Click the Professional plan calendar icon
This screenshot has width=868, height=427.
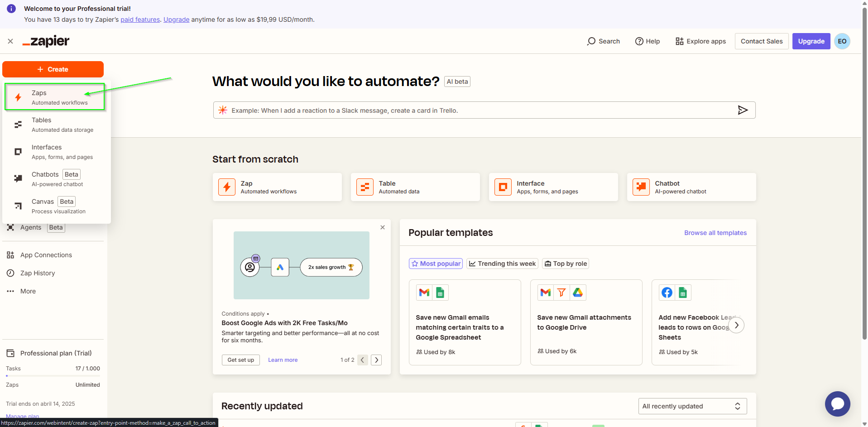pos(10,353)
